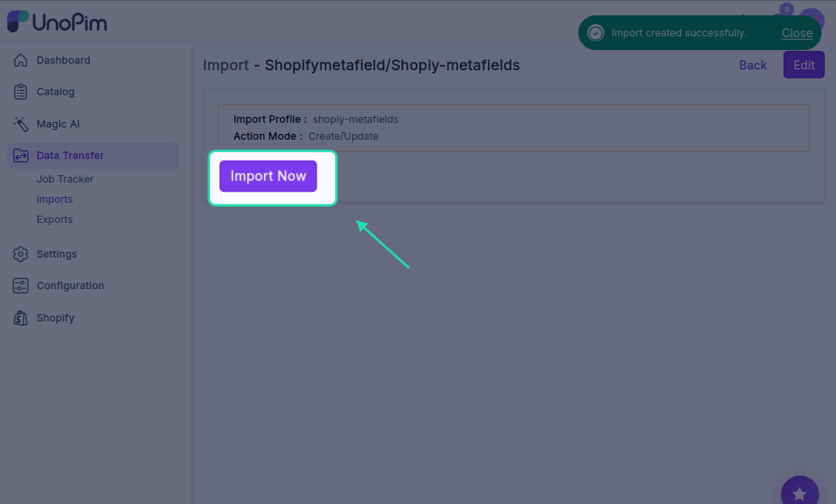Select Data Transfer in the sidebar
This screenshot has height=504, width=836.
point(94,156)
